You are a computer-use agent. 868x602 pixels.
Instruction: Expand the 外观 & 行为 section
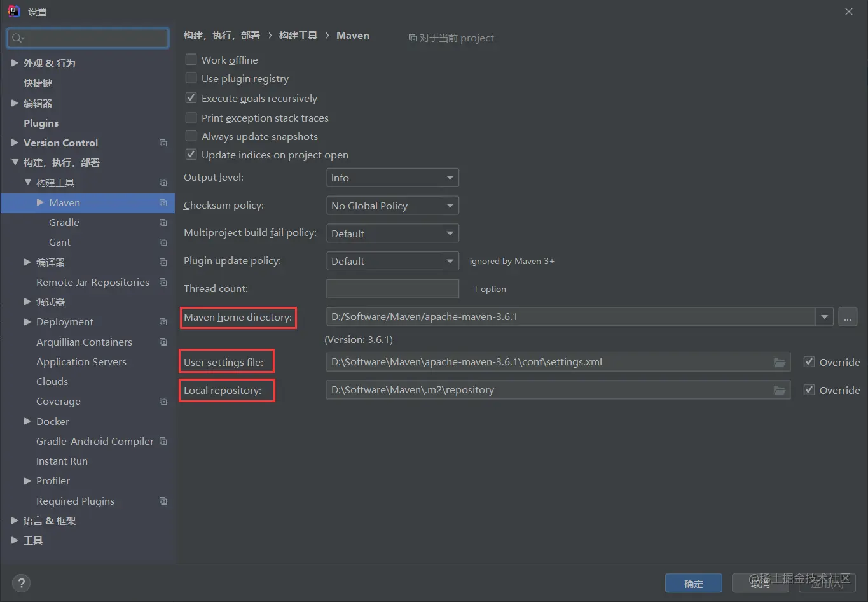click(15, 63)
